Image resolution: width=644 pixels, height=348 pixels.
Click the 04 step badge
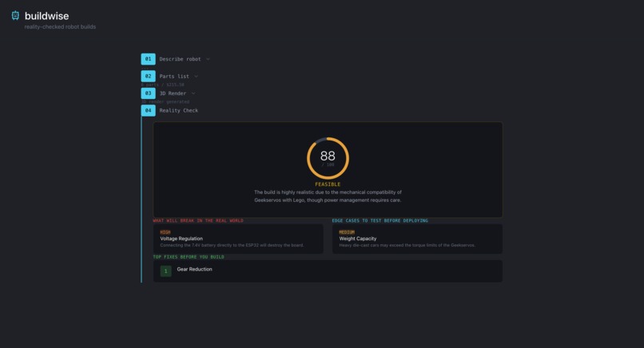pyautogui.click(x=149, y=110)
